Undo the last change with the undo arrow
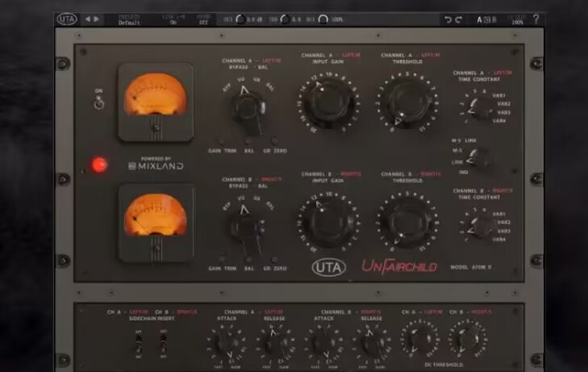The image size is (588, 372). coord(448,19)
